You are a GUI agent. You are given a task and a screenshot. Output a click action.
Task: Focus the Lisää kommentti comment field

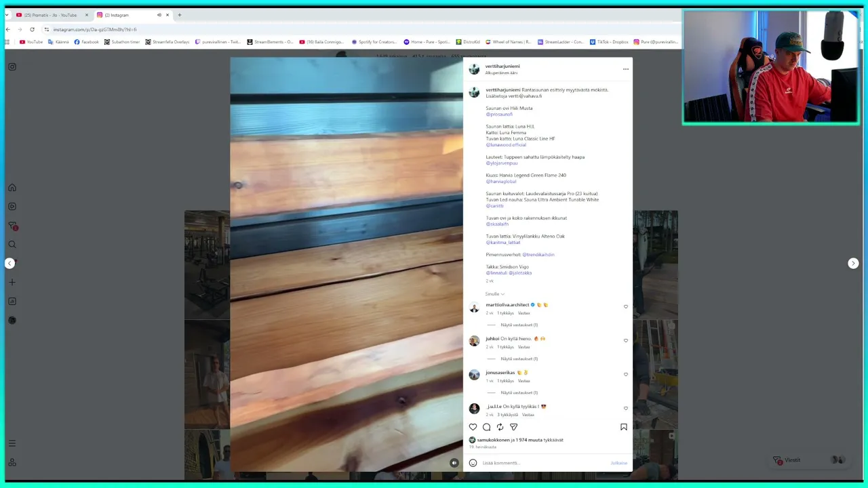coord(542,463)
